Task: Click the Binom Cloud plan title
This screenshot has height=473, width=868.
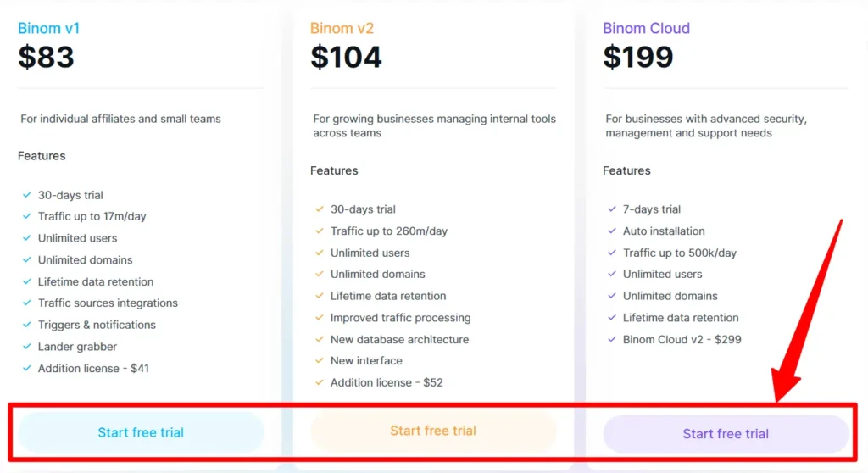Action: point(646,28)
